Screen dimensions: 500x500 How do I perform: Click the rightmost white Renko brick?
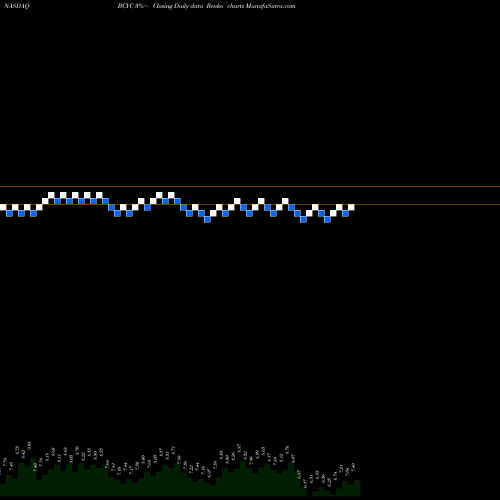[x=351, y=207]
